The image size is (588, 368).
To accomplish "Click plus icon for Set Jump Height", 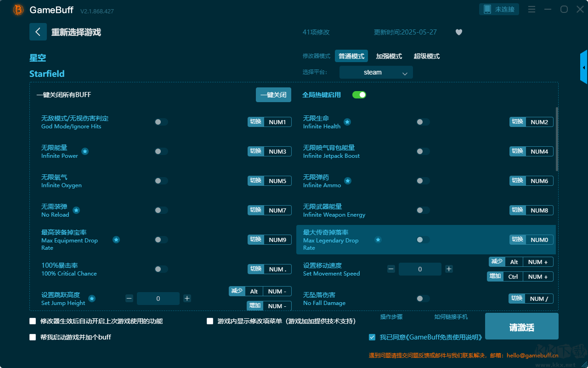I will tap(187, 299).
